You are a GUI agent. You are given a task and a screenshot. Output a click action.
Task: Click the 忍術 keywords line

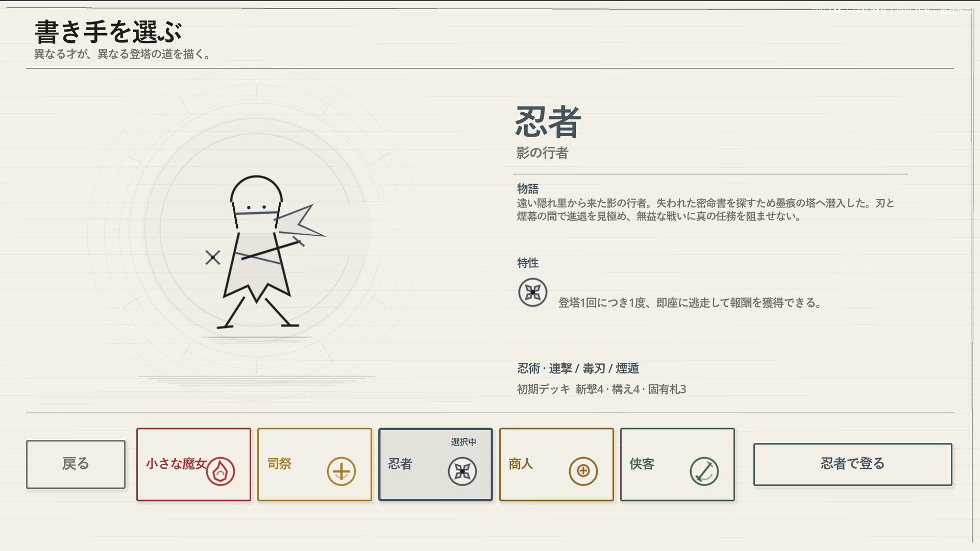click(x=578, y=368)
